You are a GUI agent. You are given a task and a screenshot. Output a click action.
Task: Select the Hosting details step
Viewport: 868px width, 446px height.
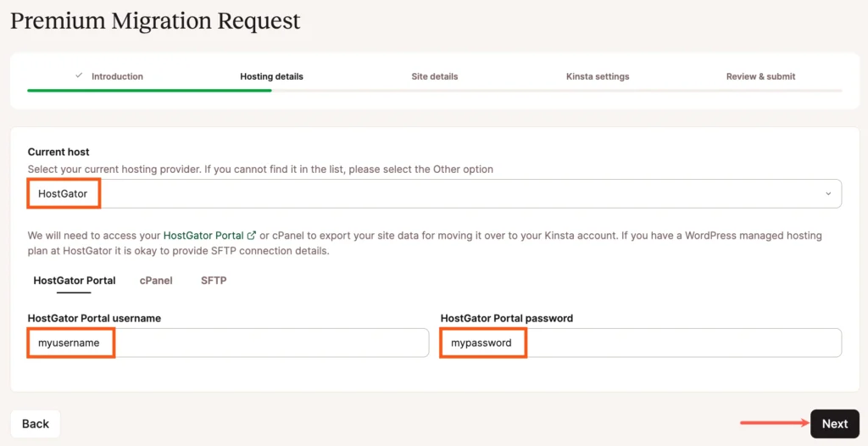(x=271, y=76)
